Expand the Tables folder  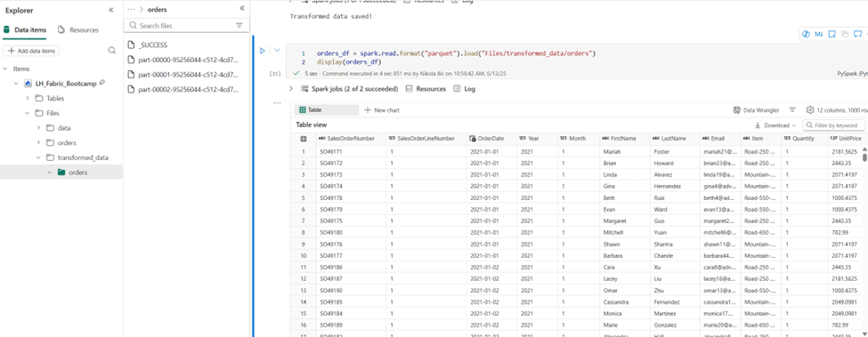tap(28, 99)
